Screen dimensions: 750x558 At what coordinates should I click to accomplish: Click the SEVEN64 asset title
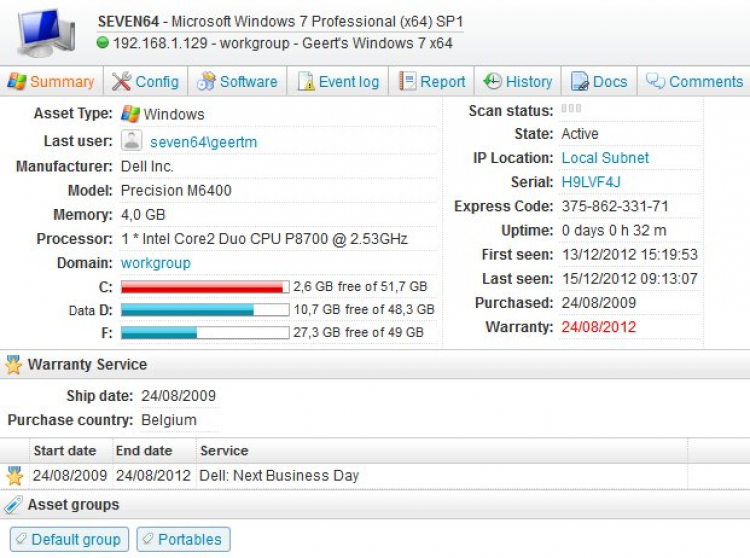tap(128, 22)
